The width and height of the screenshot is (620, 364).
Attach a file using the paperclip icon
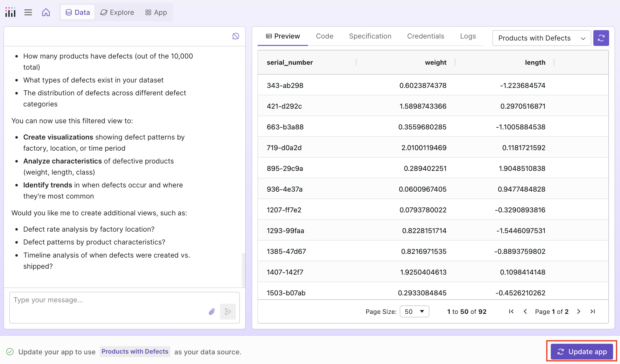point(212,312)
